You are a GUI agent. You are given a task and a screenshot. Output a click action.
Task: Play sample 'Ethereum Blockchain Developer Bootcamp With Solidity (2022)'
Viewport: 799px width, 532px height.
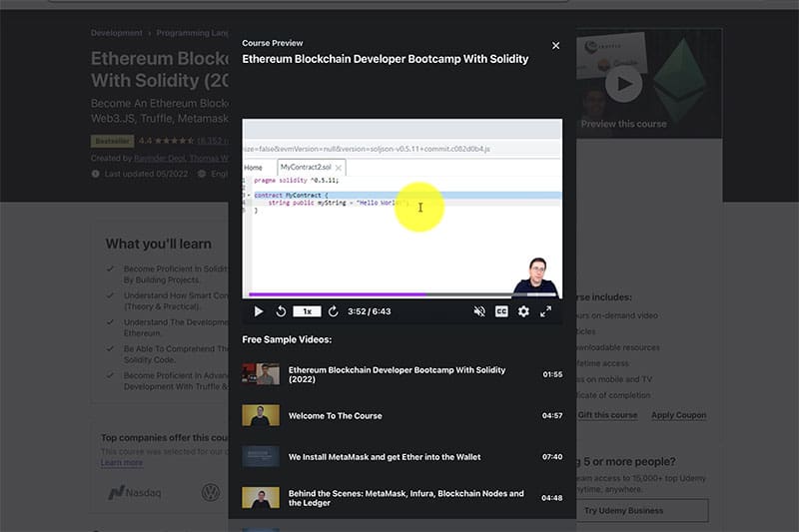point(402,374)
